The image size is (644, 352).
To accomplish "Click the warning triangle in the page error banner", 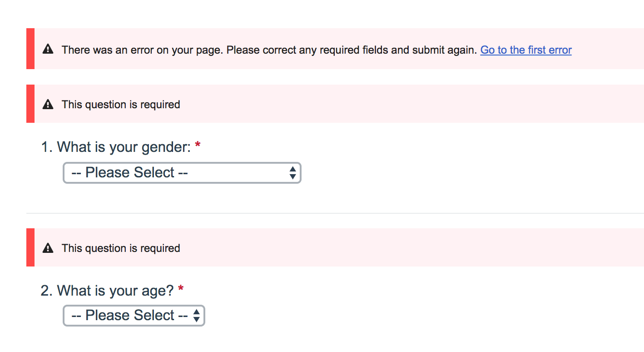I will pyautogui.click(x=48, y=50).
